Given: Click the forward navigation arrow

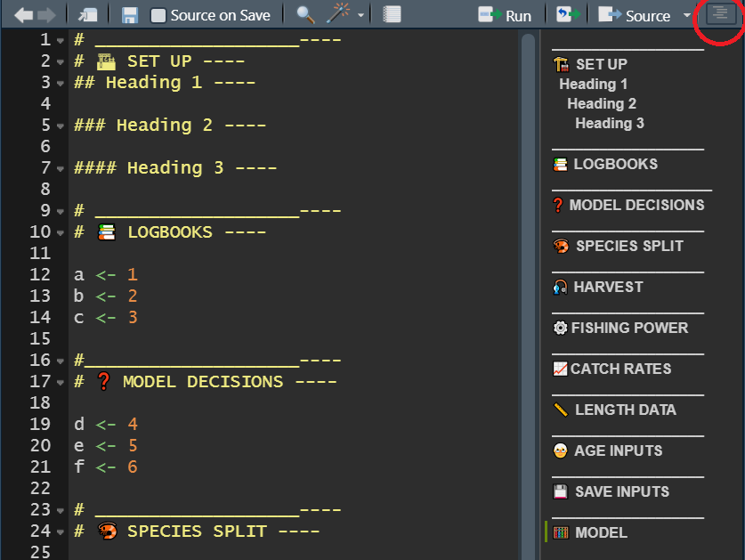Looking at the screenshot, I should (x=46, y=15).
